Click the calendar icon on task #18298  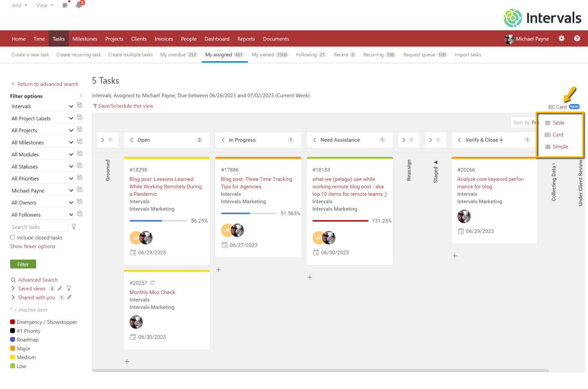(x=133, y=252)
